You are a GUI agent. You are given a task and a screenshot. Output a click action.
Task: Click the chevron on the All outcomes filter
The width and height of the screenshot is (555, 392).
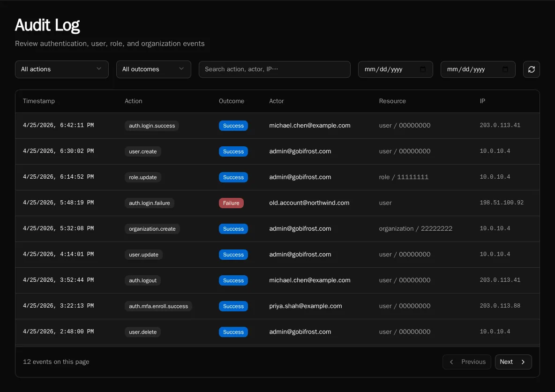(182, 69)
